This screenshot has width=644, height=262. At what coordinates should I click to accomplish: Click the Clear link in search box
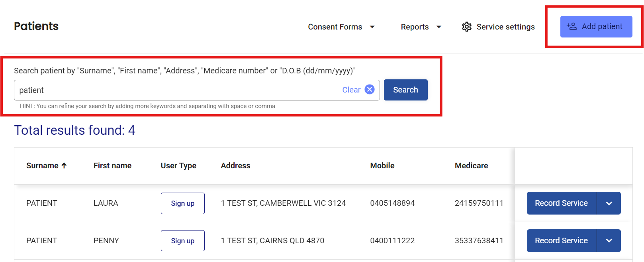tap(351, 90)
